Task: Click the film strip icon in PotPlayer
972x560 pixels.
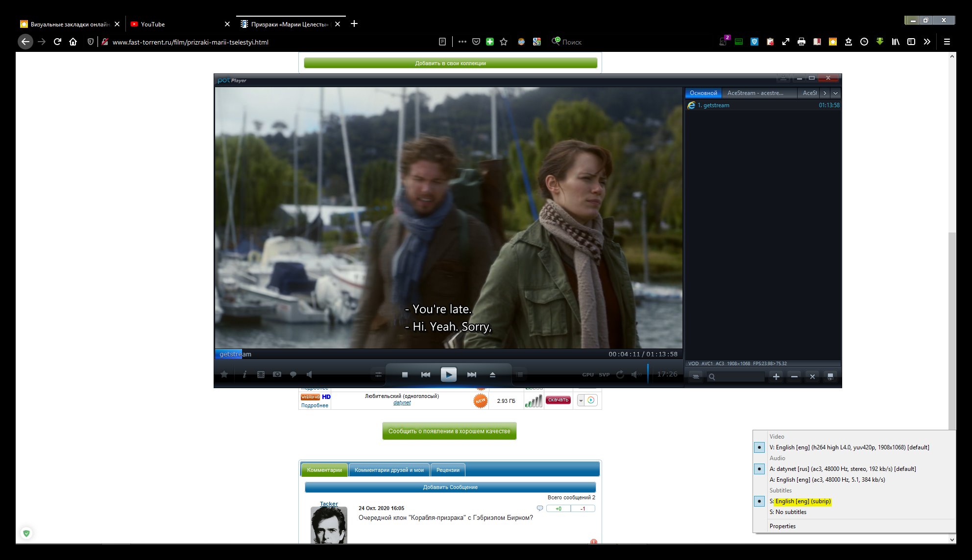Action: click(x=261, y=374)
